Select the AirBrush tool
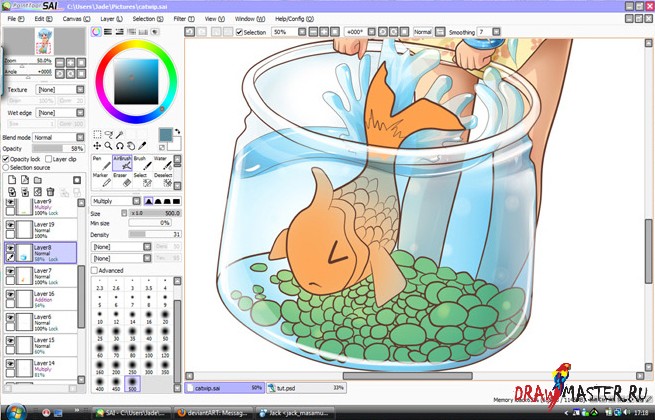This screenshot has width=655, height=420. [x=122, y=163]
